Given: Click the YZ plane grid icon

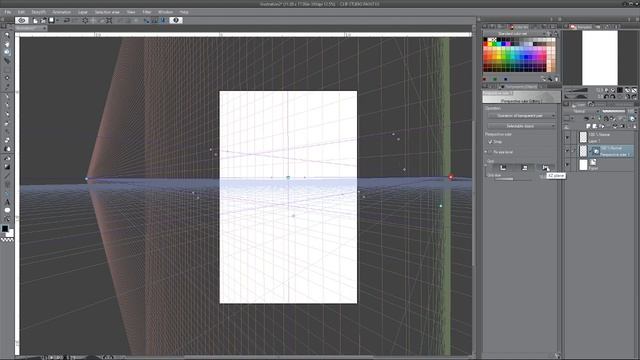Looking at the screenshot, I should pyautogui.click(x=524, y=168).
